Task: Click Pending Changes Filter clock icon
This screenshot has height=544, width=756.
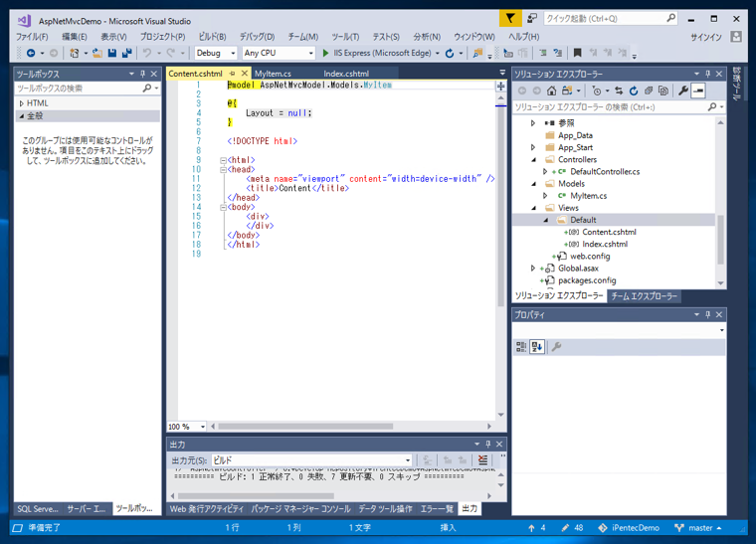Action: click(x=597, y=91)
